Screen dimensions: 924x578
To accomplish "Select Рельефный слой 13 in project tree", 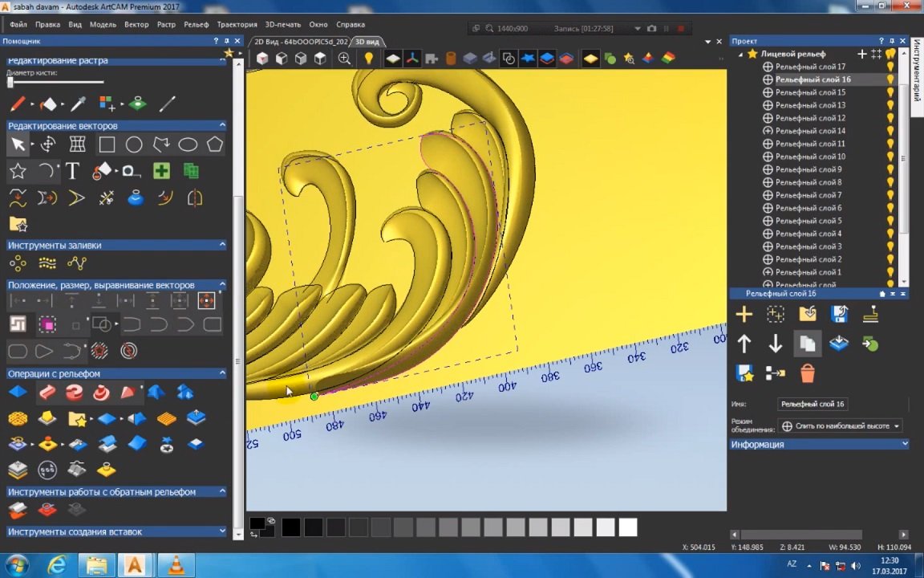I will tap(810, 105).
